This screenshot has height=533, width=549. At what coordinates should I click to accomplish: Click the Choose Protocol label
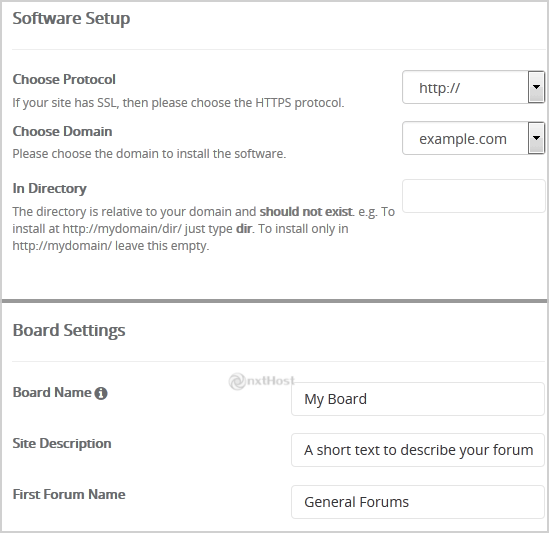pos(64,79)
